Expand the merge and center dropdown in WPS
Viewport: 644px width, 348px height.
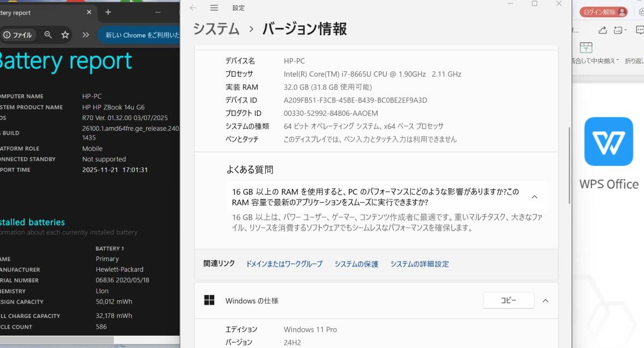click(618, 61)
